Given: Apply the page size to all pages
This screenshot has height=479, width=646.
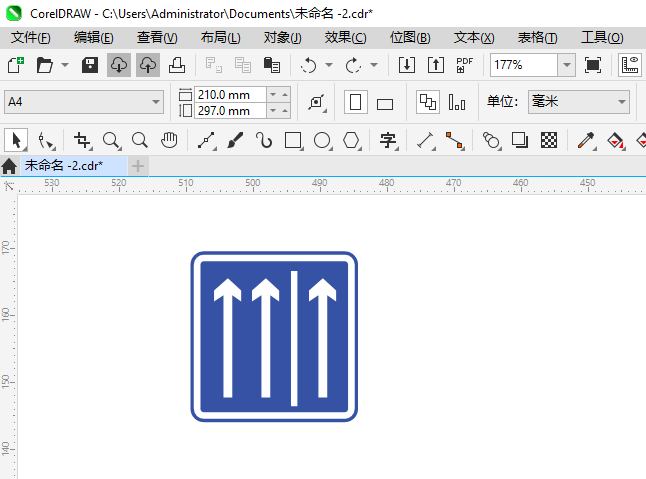Looking at the screenshot, I should click(x=428, y=102).
